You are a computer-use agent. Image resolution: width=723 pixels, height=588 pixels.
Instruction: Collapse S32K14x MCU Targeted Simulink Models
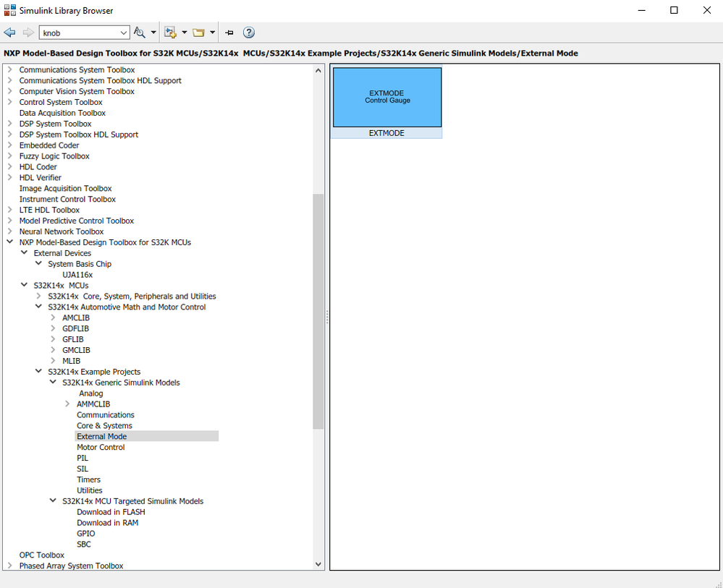pos(53,501)
